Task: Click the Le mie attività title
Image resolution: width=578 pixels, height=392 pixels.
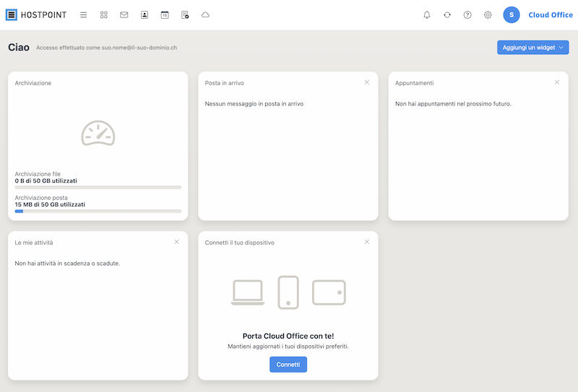Action: (x=34, y=243)
